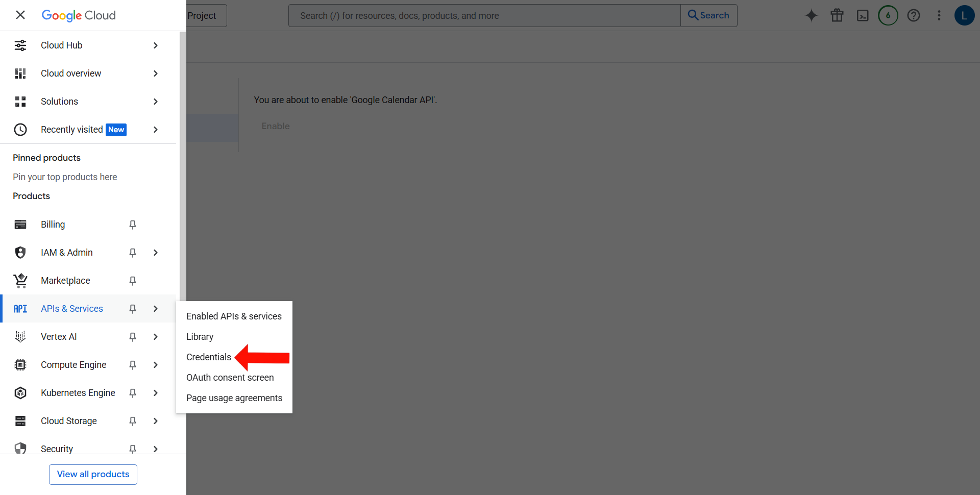
Task: Pin the Marketplace product
Action: click(x=133, y=281)
